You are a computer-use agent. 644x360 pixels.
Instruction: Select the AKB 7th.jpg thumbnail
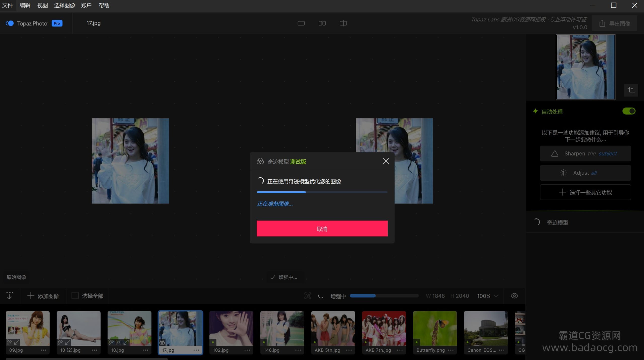tap(384, 328)
